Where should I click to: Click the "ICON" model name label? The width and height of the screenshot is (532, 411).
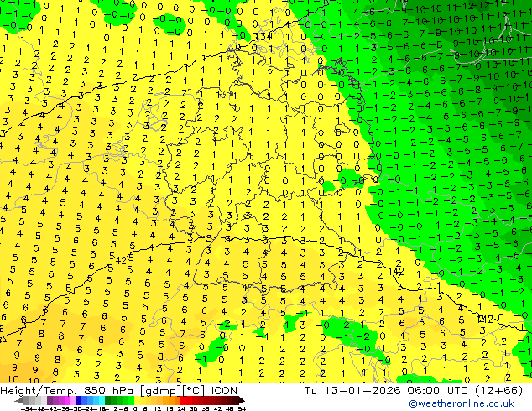pos(224,391)
